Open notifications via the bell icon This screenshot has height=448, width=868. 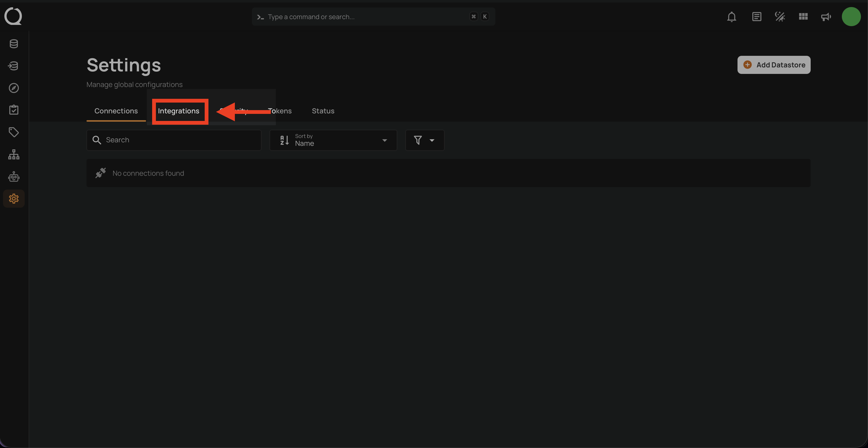click(731, 17)
